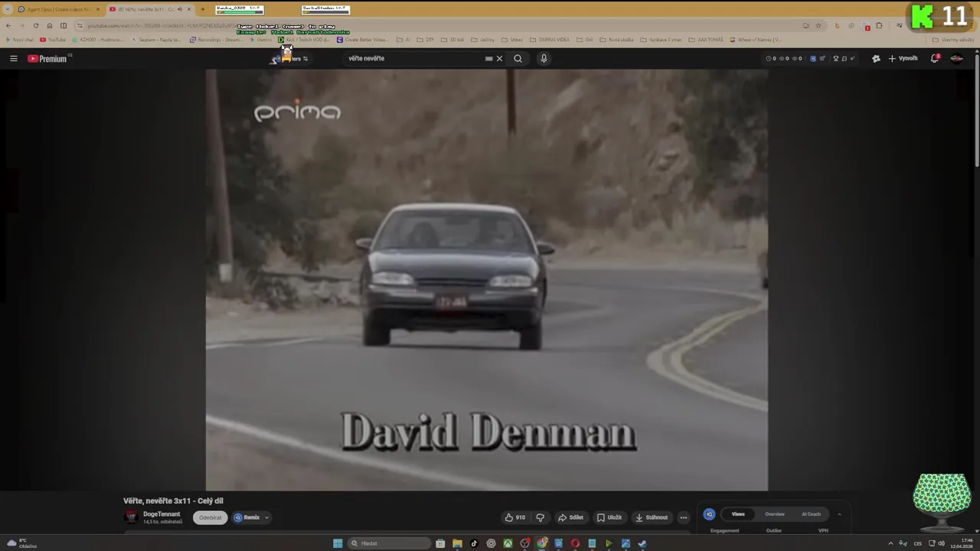Go back with the browser back arrow
Viewport: 980px width, 551px height.
(8, 25)
